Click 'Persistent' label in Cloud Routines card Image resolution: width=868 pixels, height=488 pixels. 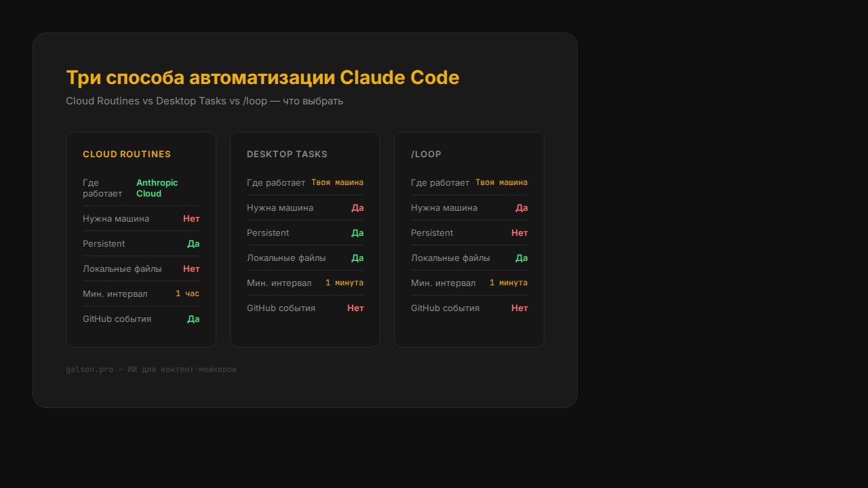(x=104, y=244)
